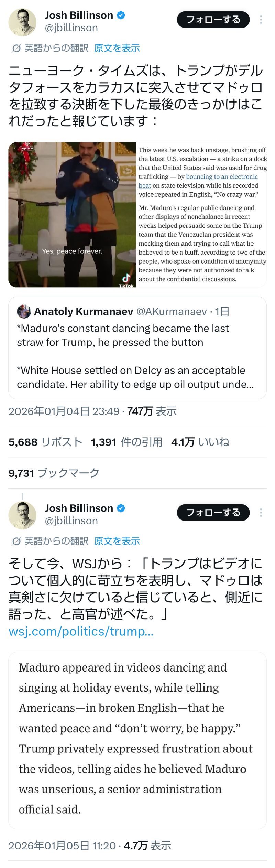View the 4.1万 likes list
The image size is (275, 868).
(200, 442)
